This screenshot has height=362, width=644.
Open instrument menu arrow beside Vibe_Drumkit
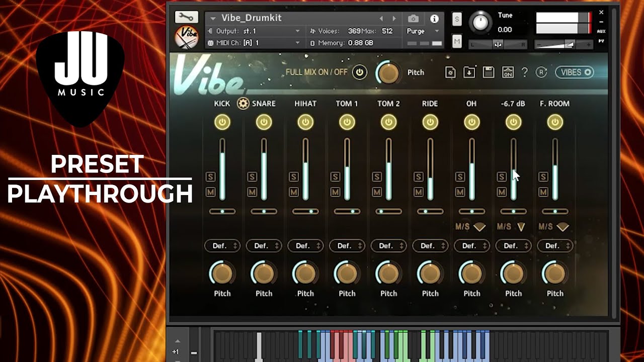[213, 19]
